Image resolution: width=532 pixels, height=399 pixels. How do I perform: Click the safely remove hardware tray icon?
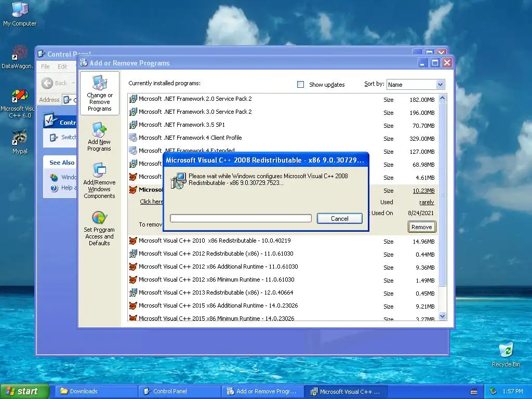tap(494, 391)
